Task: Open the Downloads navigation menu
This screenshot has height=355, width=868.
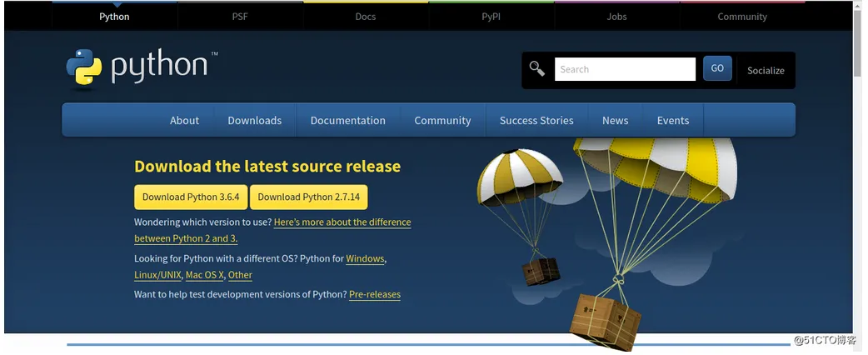Action: [255, 120]
